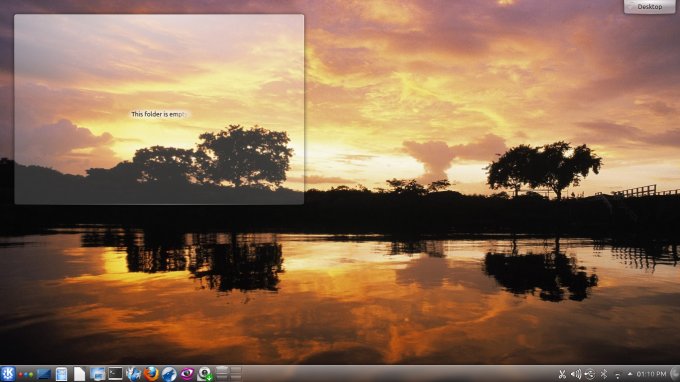Open the wireless network tray icon
The image size is (680, 382).
pos(618,374)
